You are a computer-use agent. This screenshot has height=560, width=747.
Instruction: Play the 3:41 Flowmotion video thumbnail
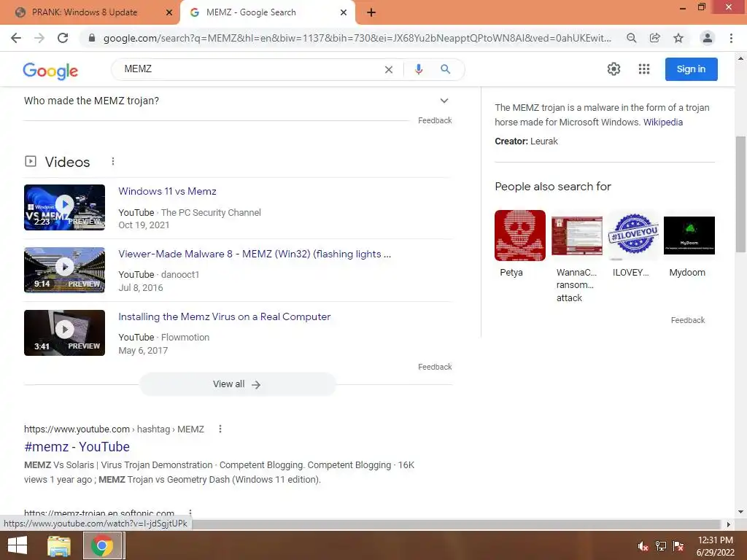(x=64, y=332)
